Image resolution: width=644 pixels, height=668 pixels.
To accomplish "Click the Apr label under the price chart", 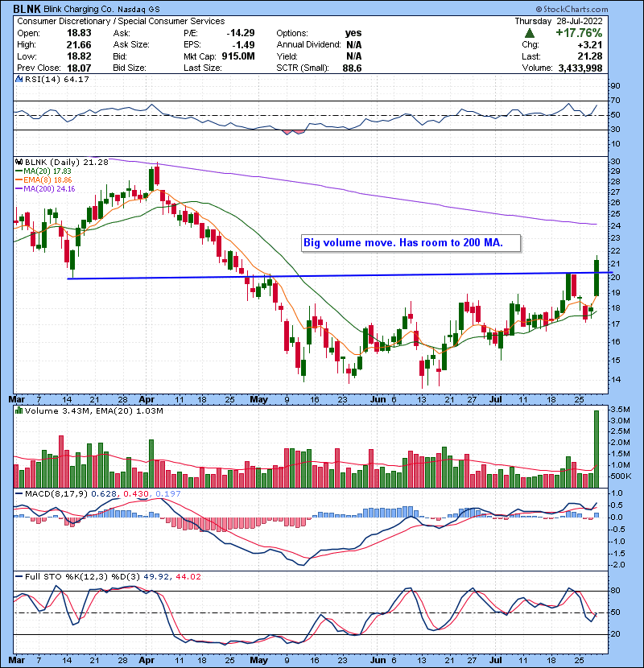I will coord(147,400).
